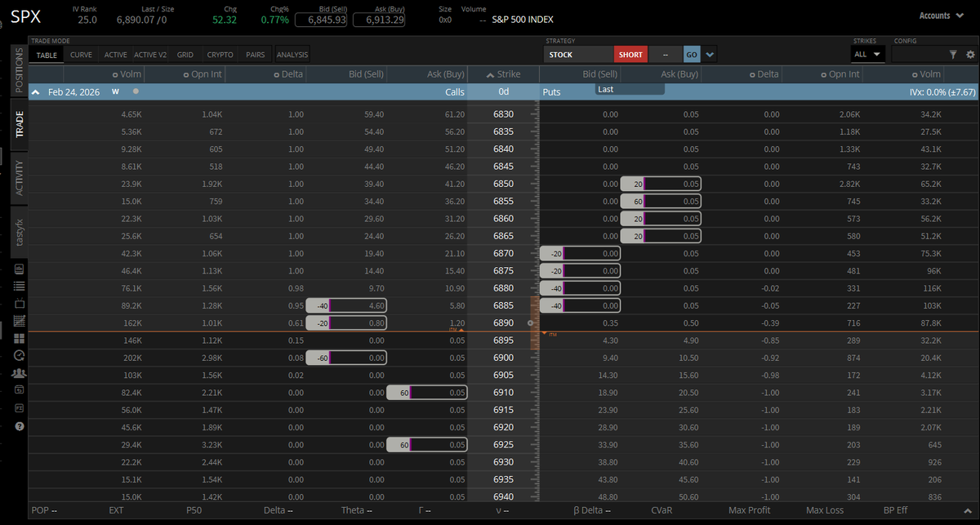Switch to the CRYPTO tab
980x525 pixels.
pos(220,55)
